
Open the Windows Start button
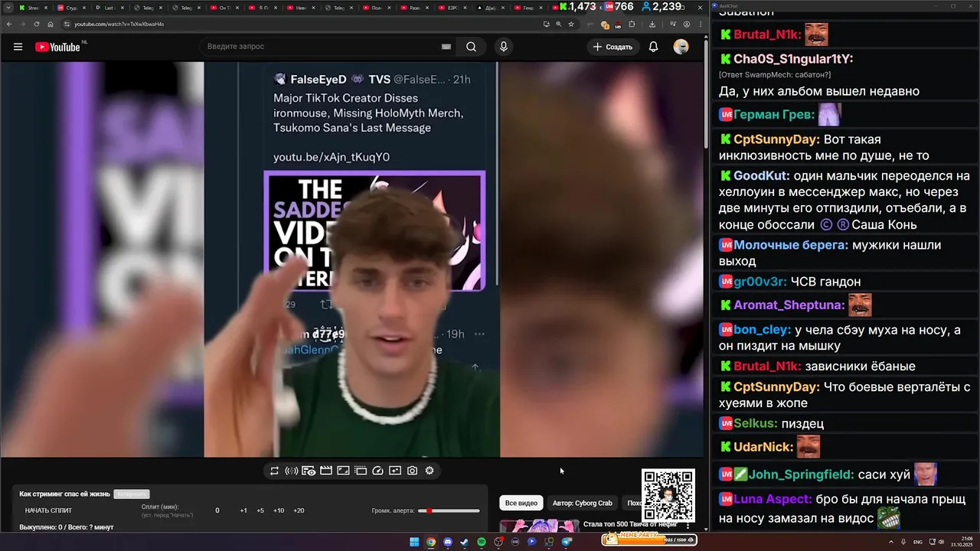coord(414,542)
